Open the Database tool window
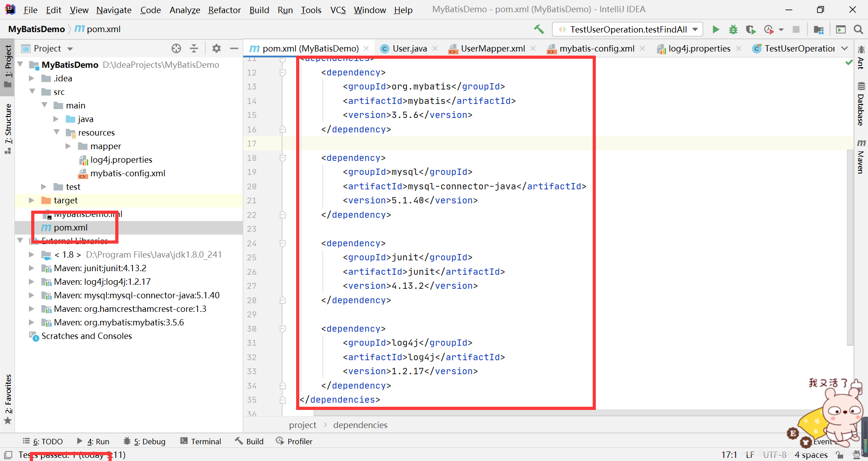This screenshot has width=868, height=461. click(x=861, y=104)
